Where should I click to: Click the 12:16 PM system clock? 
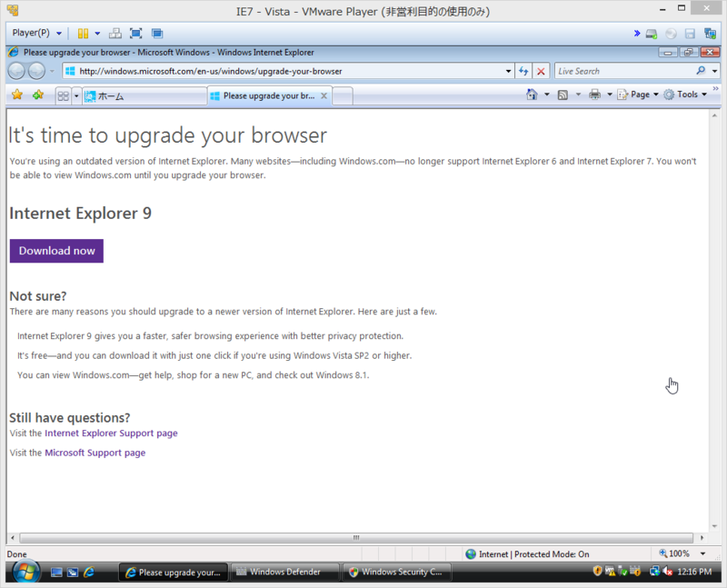pos(694,572)
